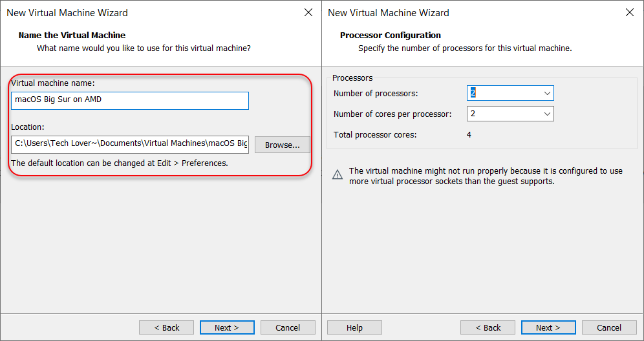Open the Browse... location dialog
The width and height of the screenshot is (644, 341).
coord(282,145)
